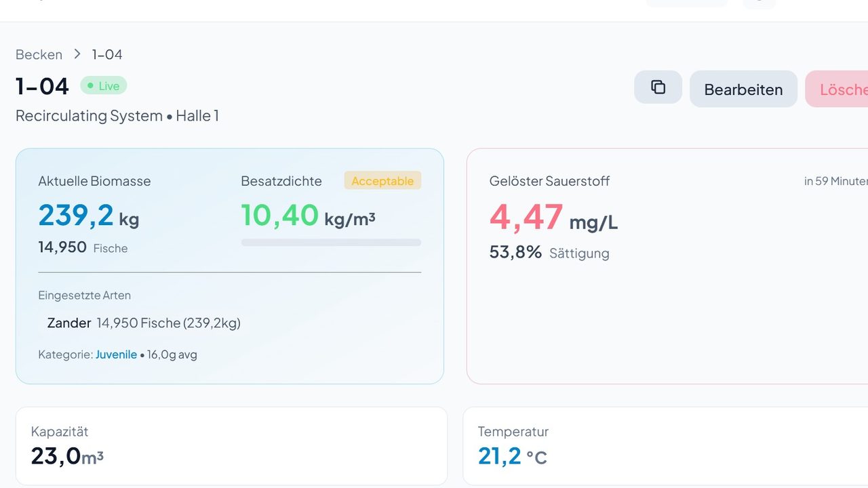This screenshot has height=488, width=868.
Task: Click the green Live status badge
Action: tap(104, 85)
